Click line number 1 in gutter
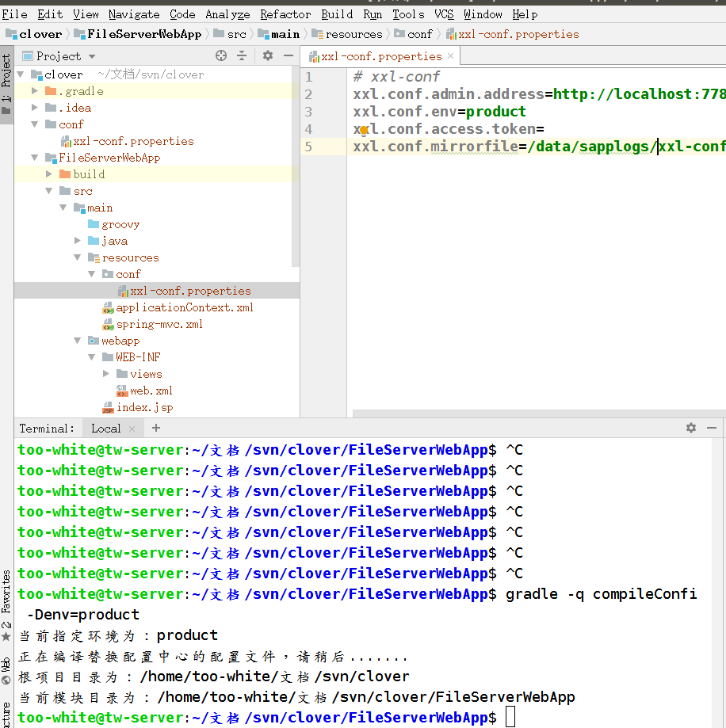Image resolution: width=726 pixels, height=728 pixels. tap(309, 77)
